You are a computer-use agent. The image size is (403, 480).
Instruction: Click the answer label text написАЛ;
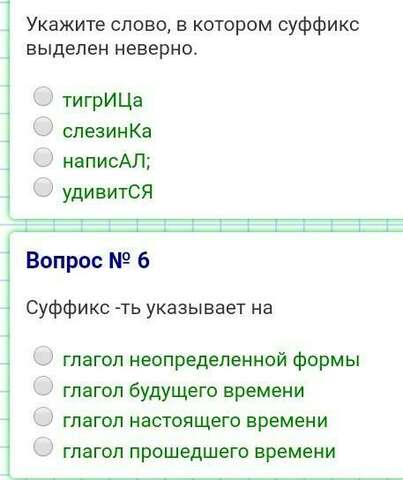[x=107, y=161]
